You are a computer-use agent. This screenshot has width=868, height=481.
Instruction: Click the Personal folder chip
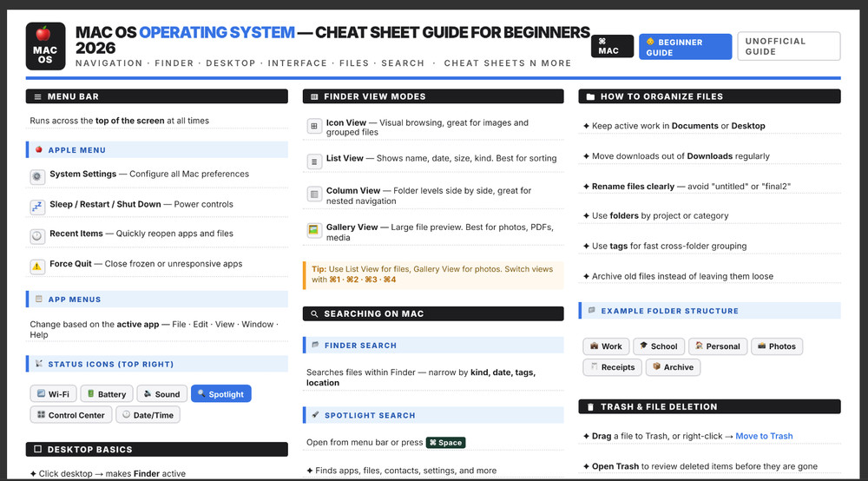[x=718, y=346]
